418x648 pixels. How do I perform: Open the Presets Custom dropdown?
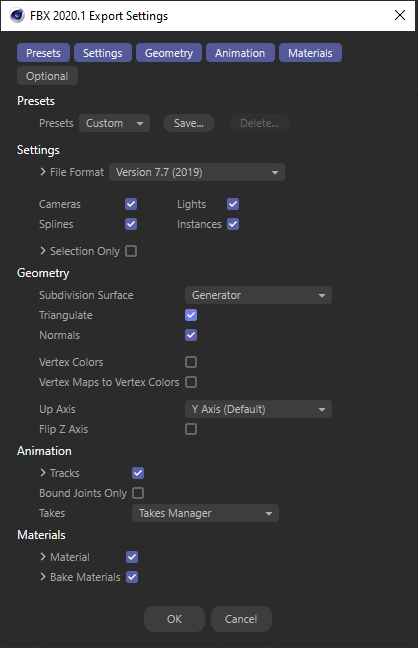pos(115,123)
